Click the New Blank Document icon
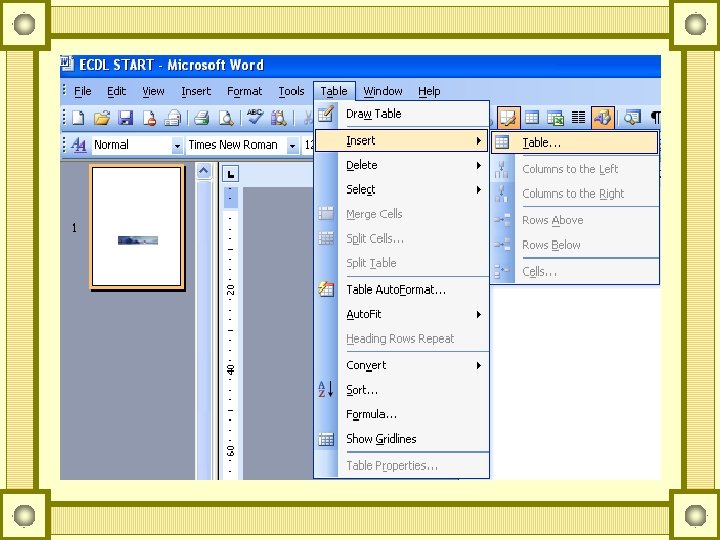Image resolution: width=720 pixels, height=540 pixels. pos(79,118)
